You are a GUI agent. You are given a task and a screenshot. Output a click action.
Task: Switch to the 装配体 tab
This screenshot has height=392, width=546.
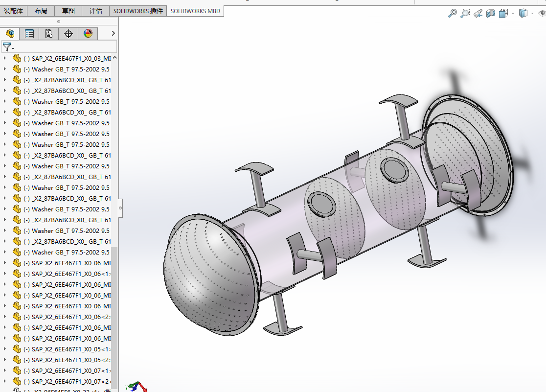click(13, 11)
